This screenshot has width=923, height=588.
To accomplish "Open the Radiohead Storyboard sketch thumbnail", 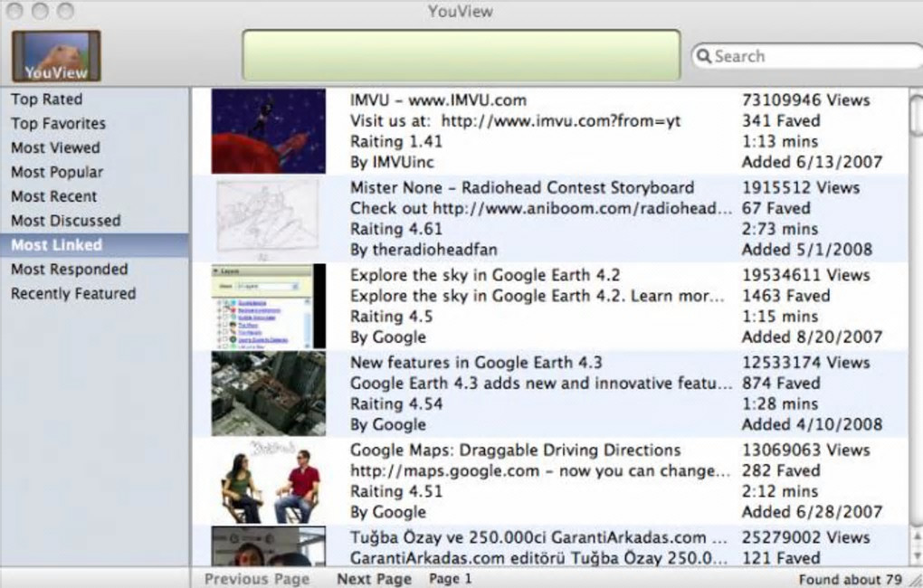I will tap(269, 218).
